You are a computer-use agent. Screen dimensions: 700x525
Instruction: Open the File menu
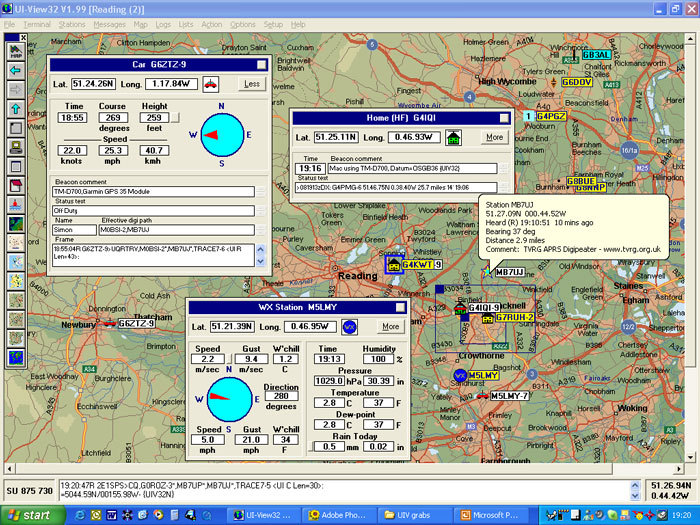(x=9, y=25)
